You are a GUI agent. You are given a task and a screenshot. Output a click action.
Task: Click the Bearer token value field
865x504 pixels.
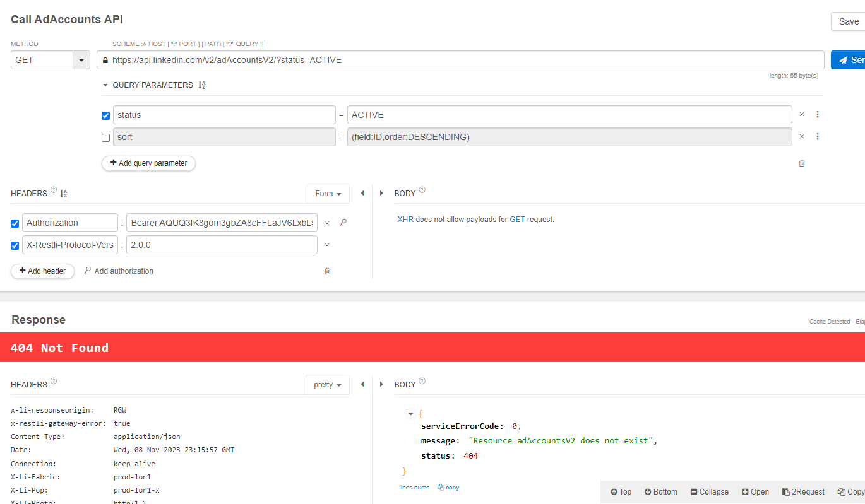point(222,223)
